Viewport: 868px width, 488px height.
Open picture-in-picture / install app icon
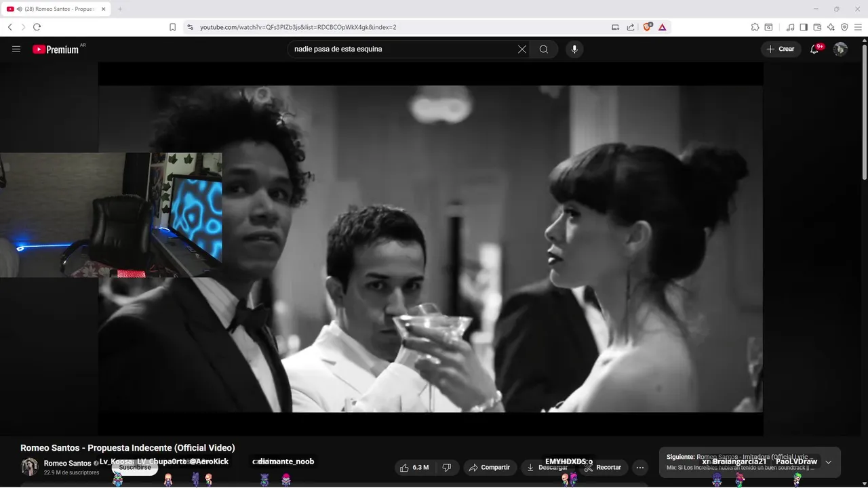click(616, 27)
